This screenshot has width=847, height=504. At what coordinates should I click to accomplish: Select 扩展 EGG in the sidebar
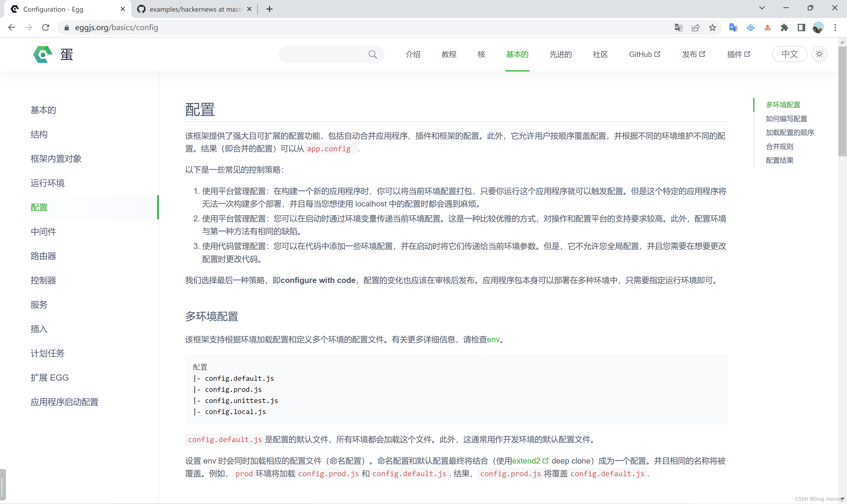coord(49,378)
